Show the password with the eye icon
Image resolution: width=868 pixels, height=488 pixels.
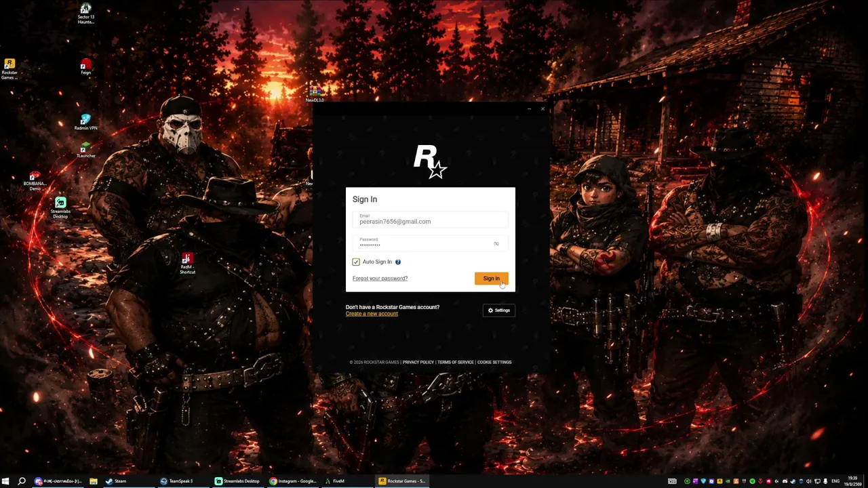pos(496,243)
